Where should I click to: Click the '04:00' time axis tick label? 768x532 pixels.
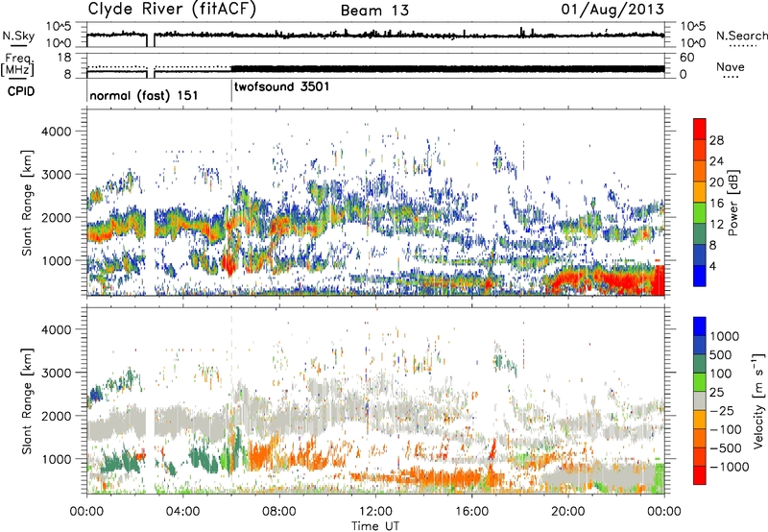click(183, 512)
